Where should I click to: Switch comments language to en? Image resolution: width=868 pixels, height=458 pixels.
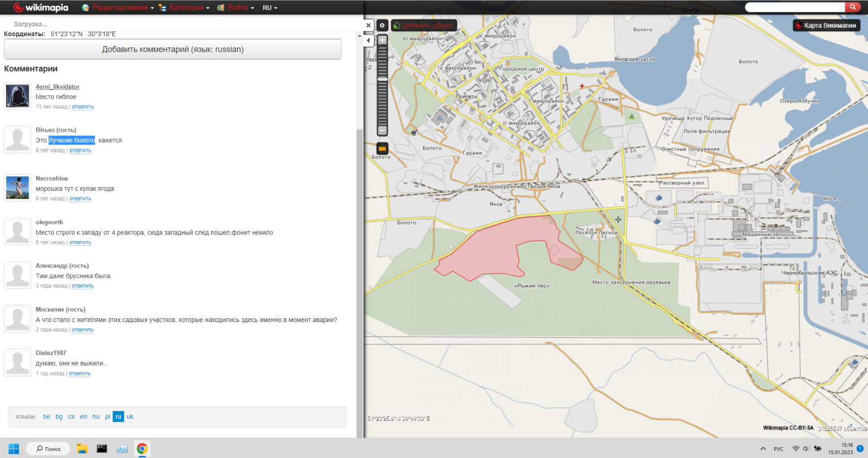click(x=83, y=416)
